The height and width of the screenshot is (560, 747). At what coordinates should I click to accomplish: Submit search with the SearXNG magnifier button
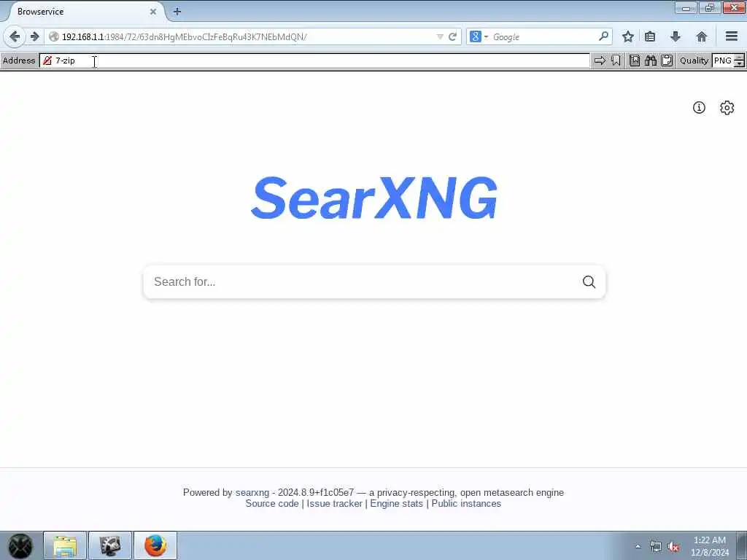point(589,282)
